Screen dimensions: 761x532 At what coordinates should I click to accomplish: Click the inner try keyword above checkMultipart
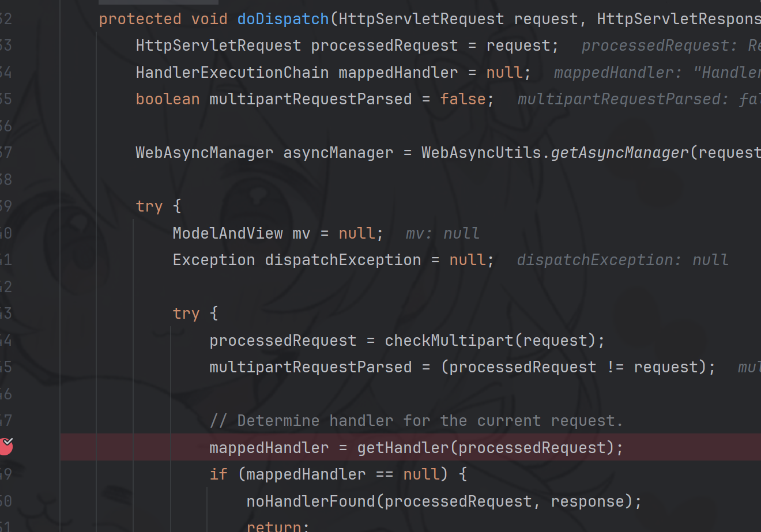pos(186,314)
